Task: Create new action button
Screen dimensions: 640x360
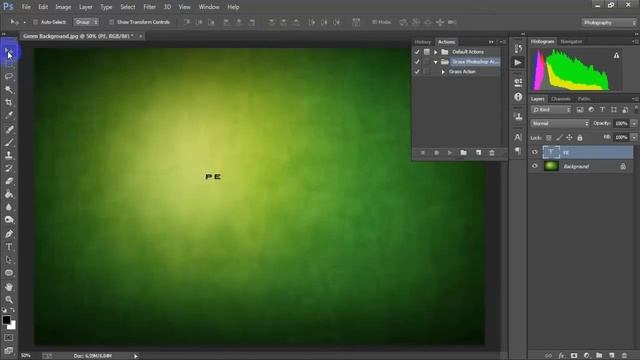Action: point(478,153)
